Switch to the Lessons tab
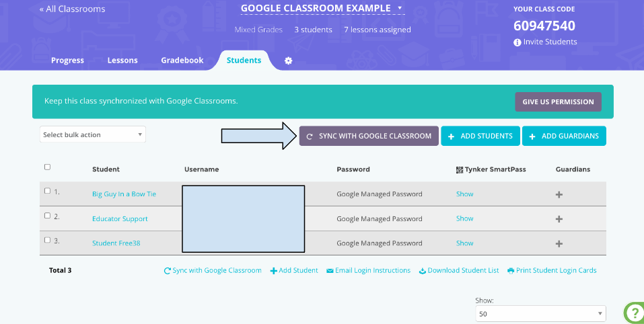This screenshot has height=324, width=644. [122, 60]
